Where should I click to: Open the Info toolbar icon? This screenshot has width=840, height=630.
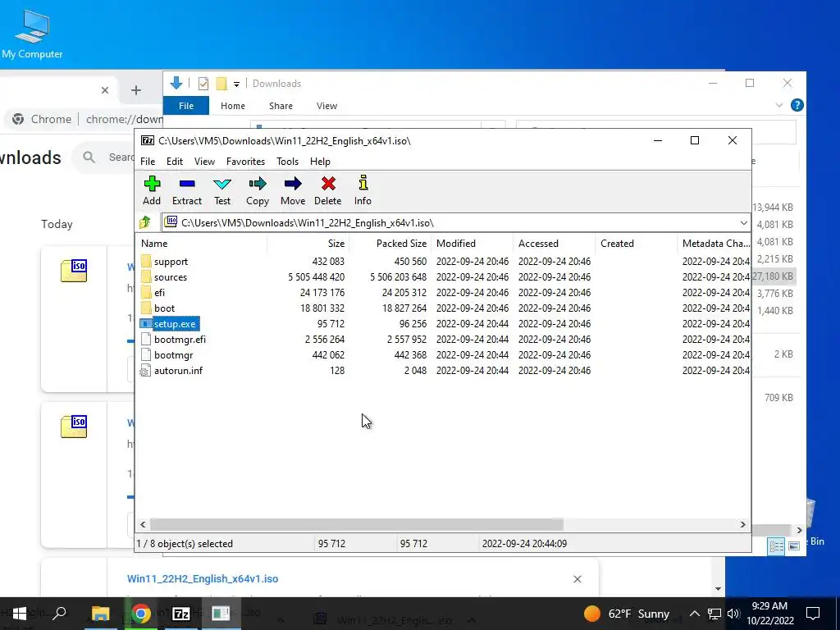coord(363,183)
